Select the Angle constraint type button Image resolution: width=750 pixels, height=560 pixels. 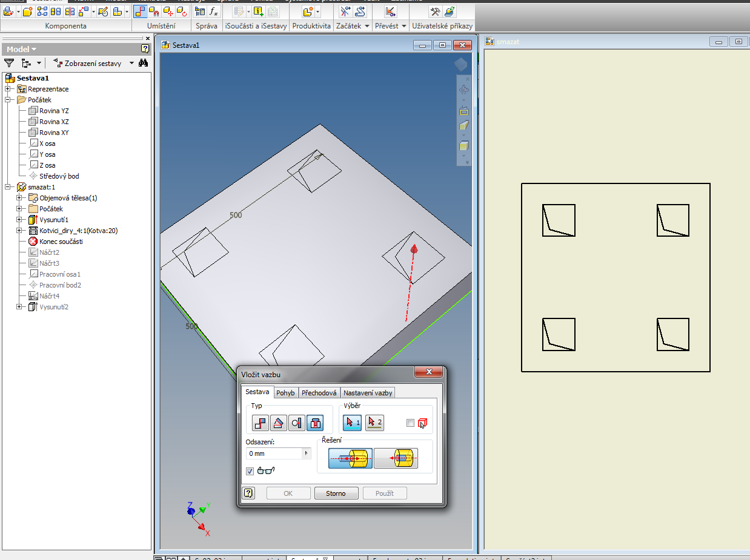[x=279, y=423]
